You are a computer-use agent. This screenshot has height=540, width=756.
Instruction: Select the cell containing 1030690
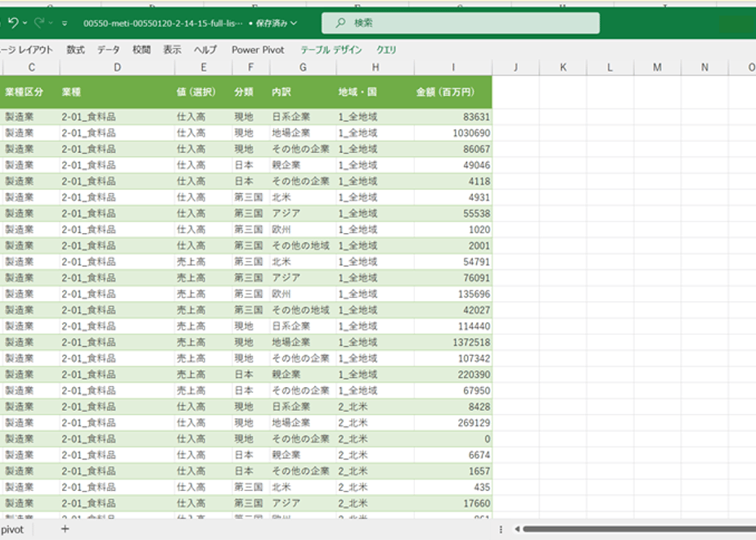pos(453,133)
